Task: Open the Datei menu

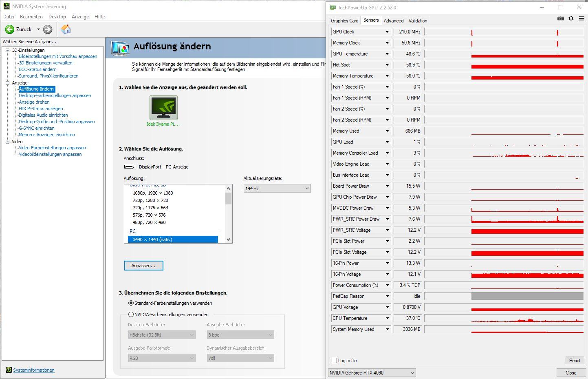Action: pos(9,17)
